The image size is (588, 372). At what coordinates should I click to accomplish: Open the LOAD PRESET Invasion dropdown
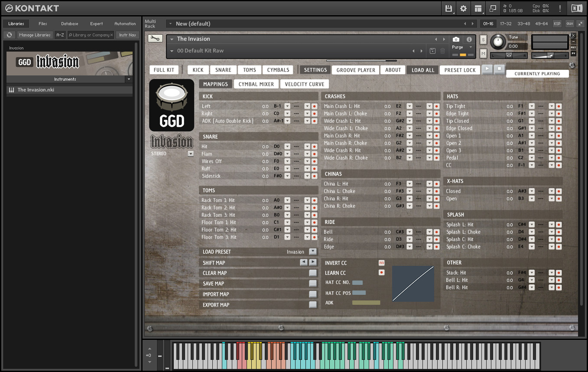click(x=312, y=251)
